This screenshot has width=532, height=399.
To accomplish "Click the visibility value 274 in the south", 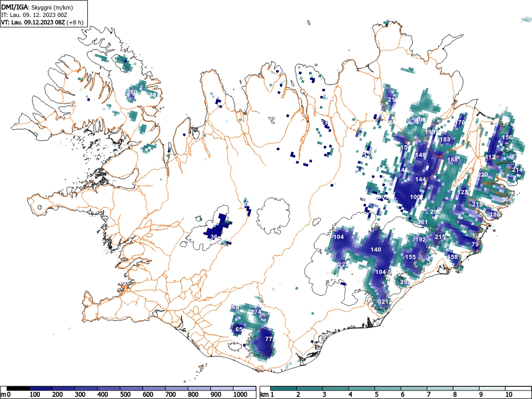I will coord(256,311).
